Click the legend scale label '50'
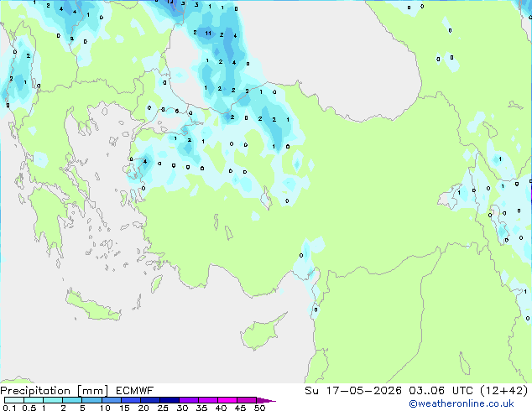This screenshot has height=411, width=532. tap(259, 408)
